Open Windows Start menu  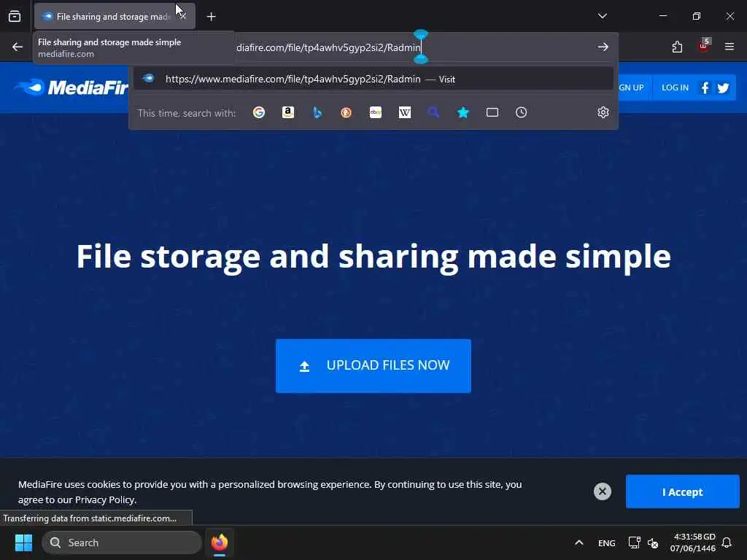point(23,542)
